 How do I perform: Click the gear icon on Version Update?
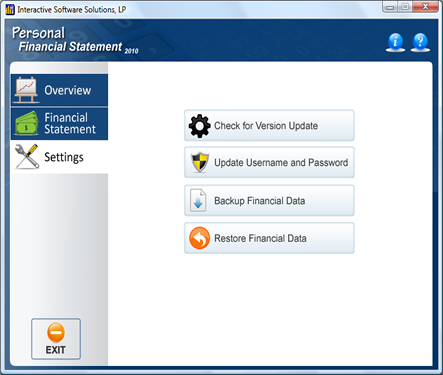point(199,126)
